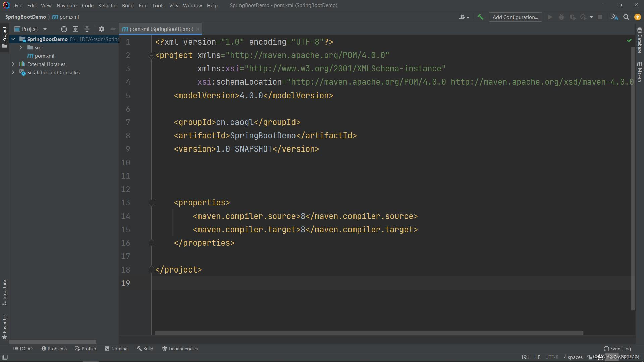644x362 pixels.
Task: Fold the project tag at line 2
Action: click(x=151, y=55)
